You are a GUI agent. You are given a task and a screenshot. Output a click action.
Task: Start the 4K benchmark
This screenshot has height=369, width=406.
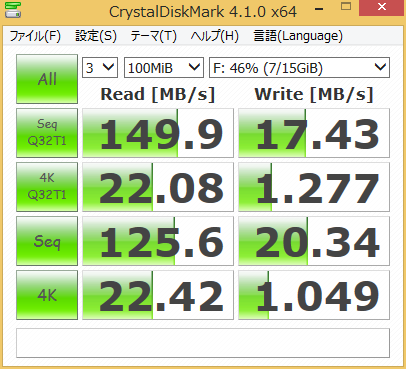[47, 295]
